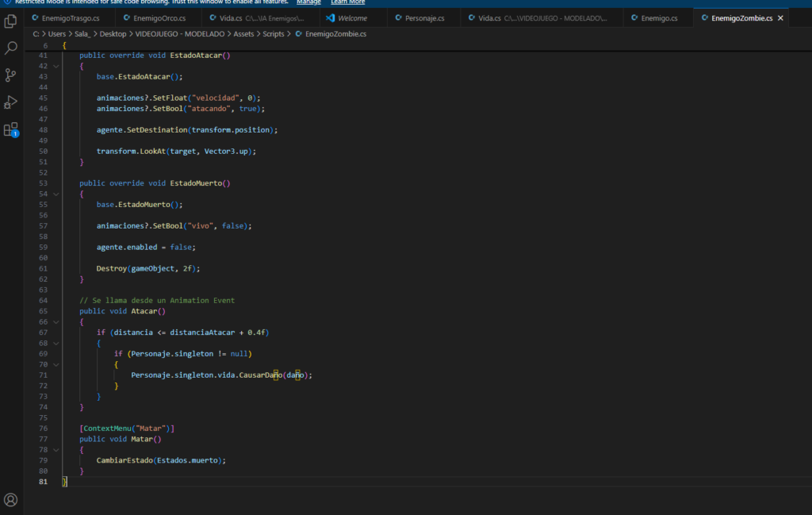Screen dimensions: 812x515
Task: Click line number 65 in the gutter
Action: click(x=43, y=311)
